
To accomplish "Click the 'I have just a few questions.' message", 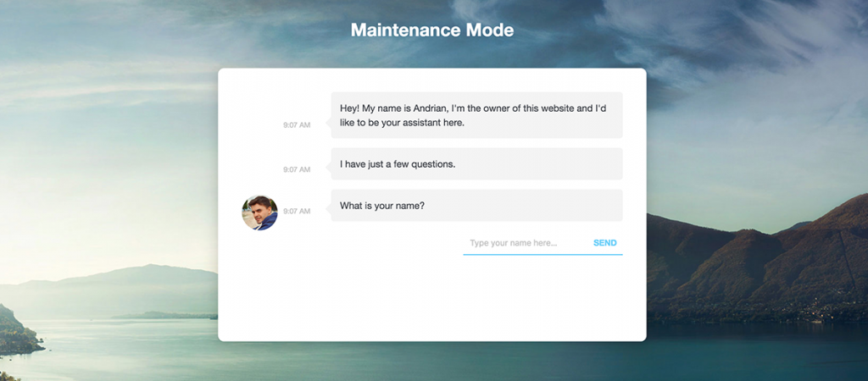I will [476, 163].
